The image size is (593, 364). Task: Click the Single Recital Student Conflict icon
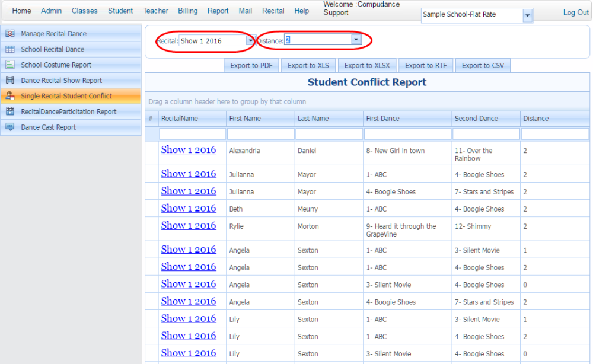pyautogui.click(x=10, y=95)
